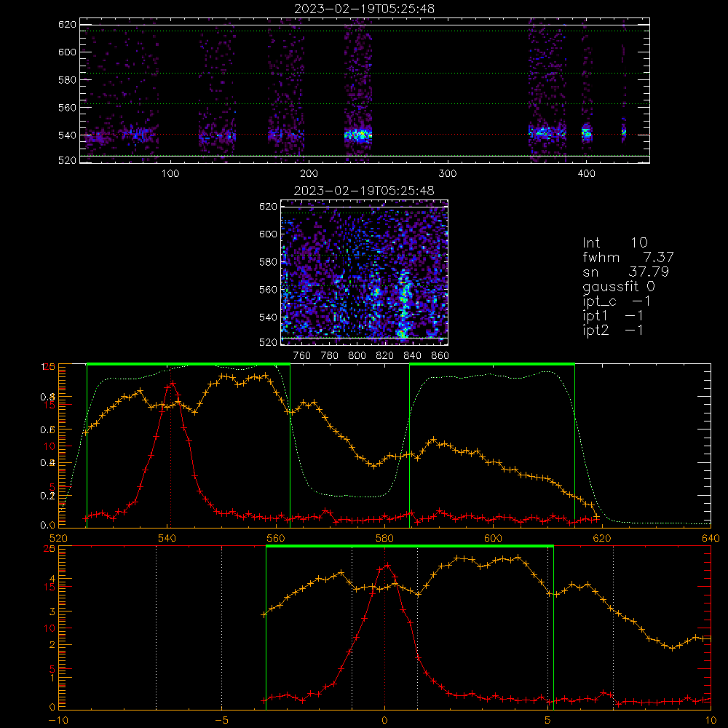The height and width of the screenshot is (728, 728).
Task: Click x-axis label 600 of the profile plot
Action: (493, 539)
